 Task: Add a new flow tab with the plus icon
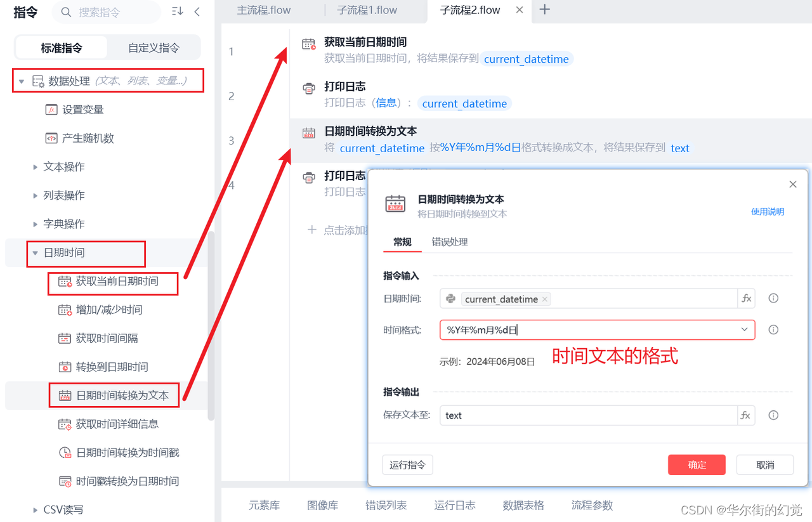[544, 10]
